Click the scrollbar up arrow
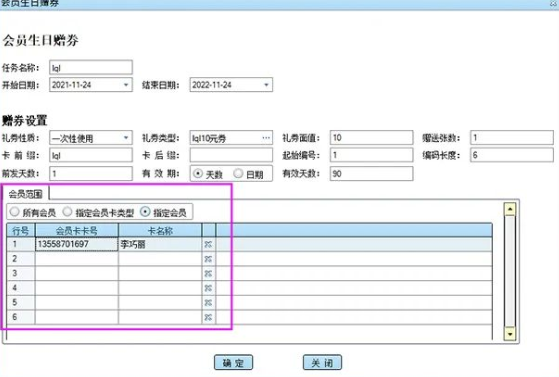Screen dimensions: 559x377 pos(510,209)
